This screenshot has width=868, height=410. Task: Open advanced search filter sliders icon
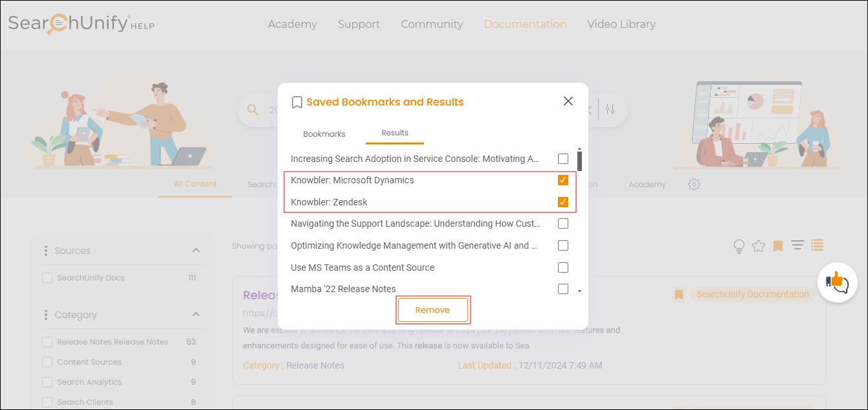[x=610, y=109]
